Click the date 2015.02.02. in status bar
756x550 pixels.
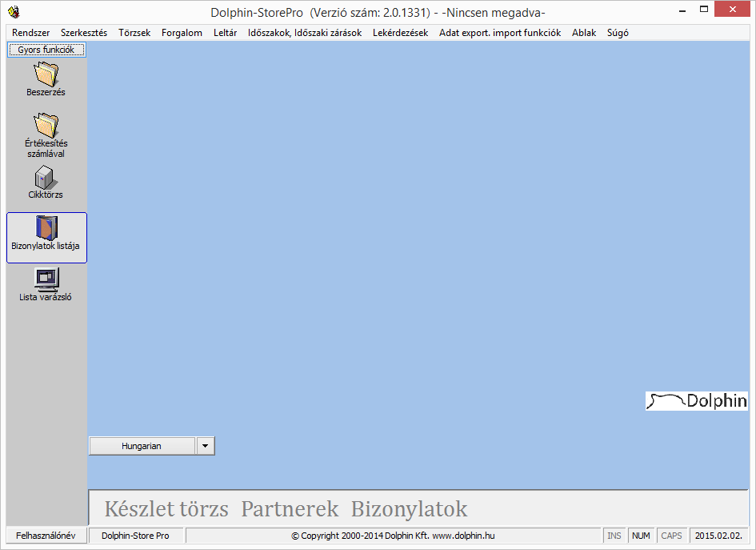click(x=718, y=536)
